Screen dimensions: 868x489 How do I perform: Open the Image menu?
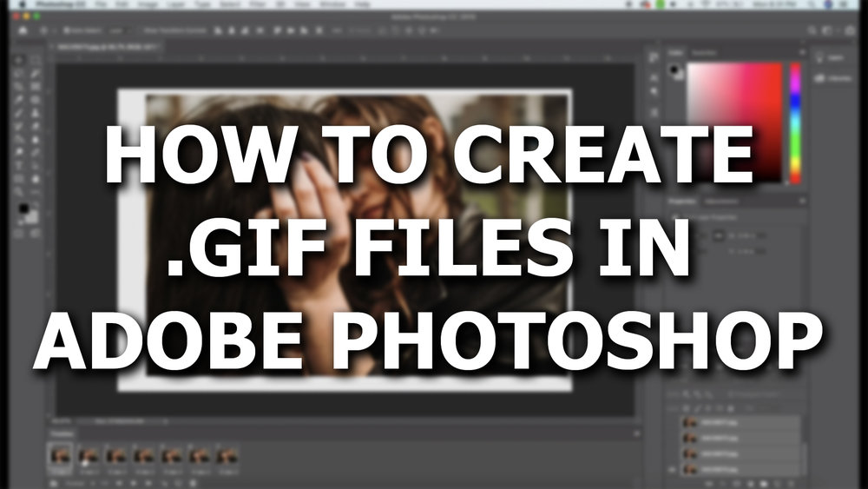point(148,4)
